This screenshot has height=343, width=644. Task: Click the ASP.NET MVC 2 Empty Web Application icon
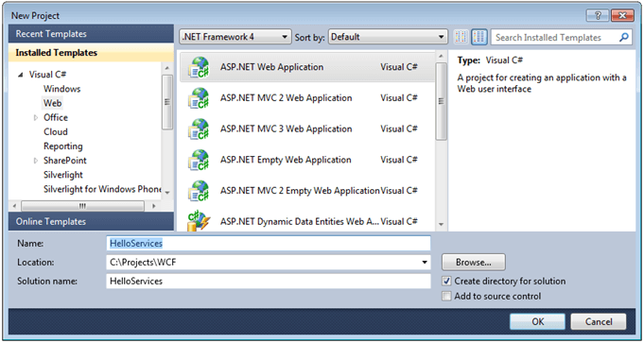199,191
